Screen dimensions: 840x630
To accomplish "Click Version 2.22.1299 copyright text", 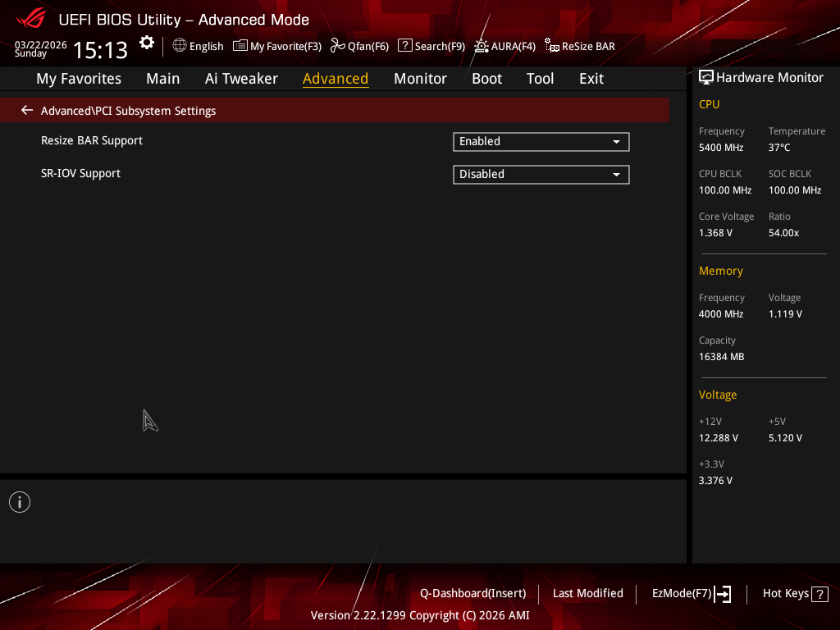I will tap(420, 615).
